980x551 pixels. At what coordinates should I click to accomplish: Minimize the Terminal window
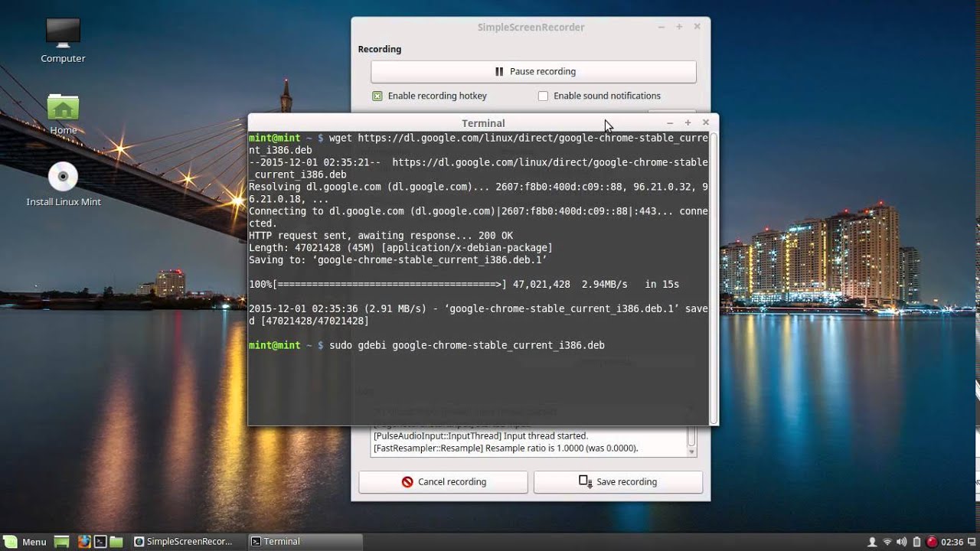(x=670, y=122)
